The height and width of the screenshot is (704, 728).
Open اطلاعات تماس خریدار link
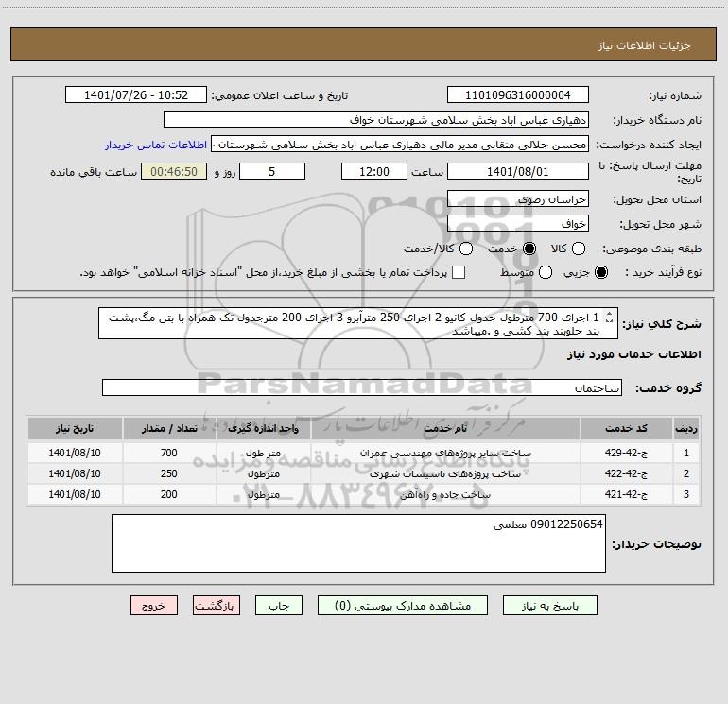156,145
